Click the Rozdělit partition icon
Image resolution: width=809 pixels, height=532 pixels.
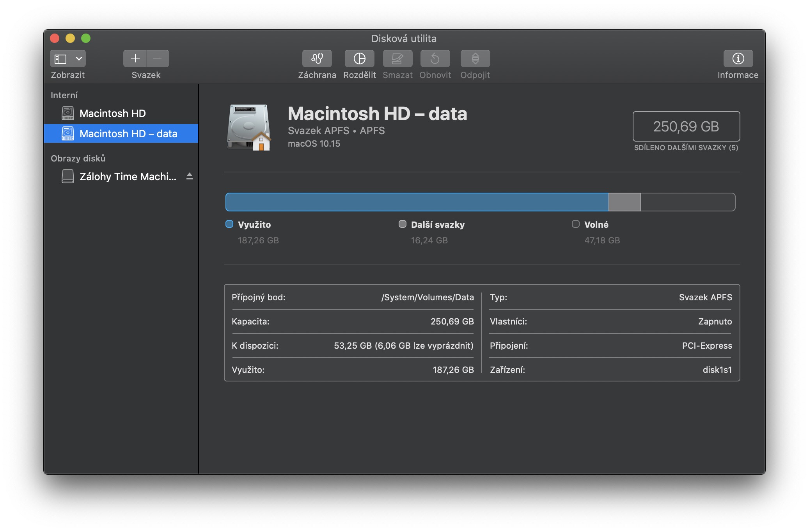pyautogui.click(x=359, y=59)
